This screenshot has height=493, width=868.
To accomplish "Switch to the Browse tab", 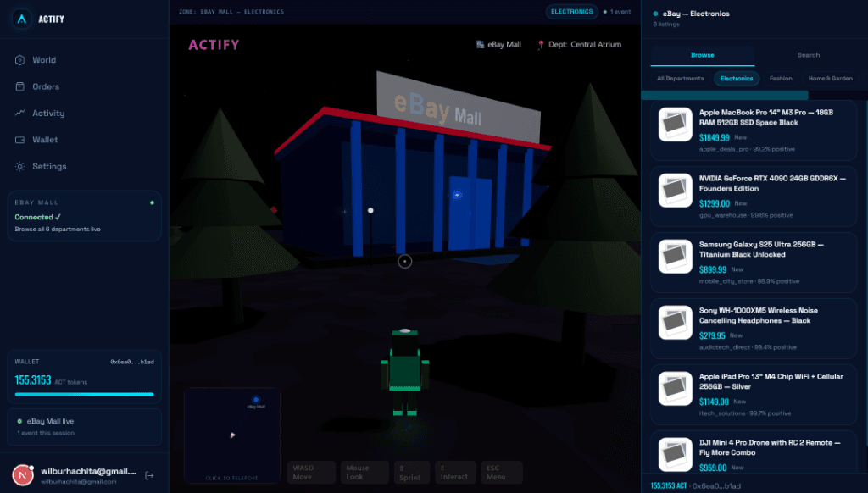I will (702, 54).
